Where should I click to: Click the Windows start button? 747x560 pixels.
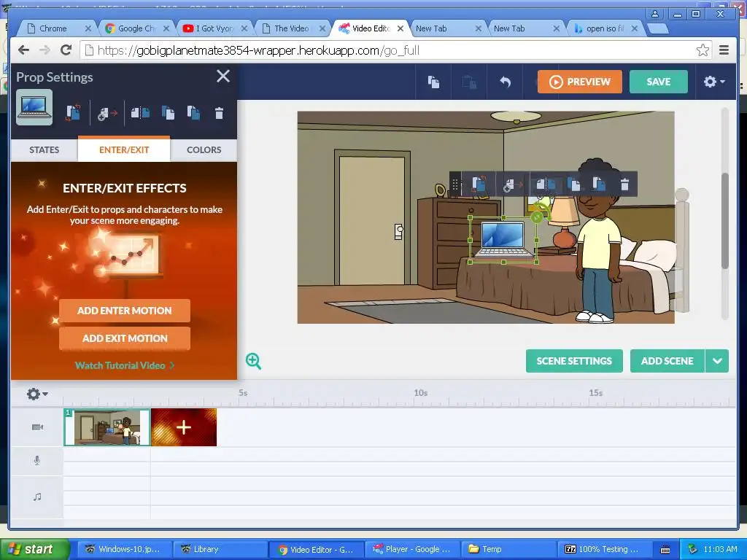pos(35,549)
